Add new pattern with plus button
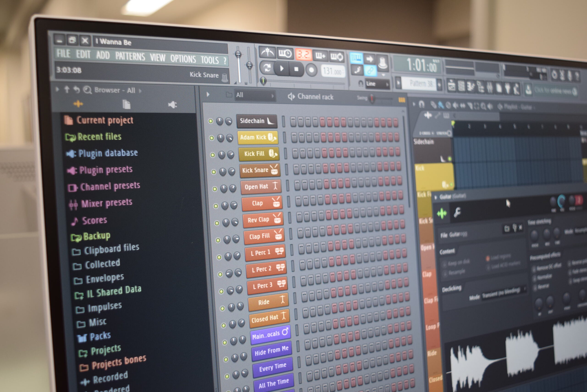The image size is (587, 392). [x=439, y=85]
